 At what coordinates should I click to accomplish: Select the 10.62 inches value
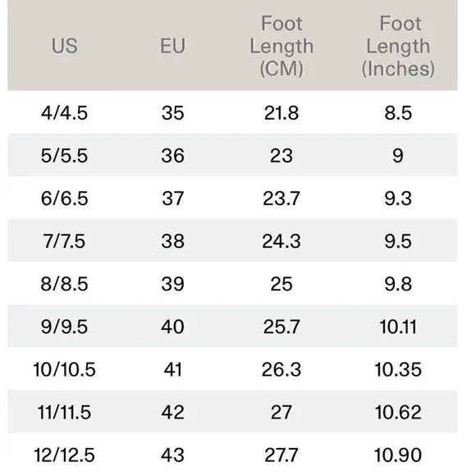pyautogui.click(x=398, y=413)
